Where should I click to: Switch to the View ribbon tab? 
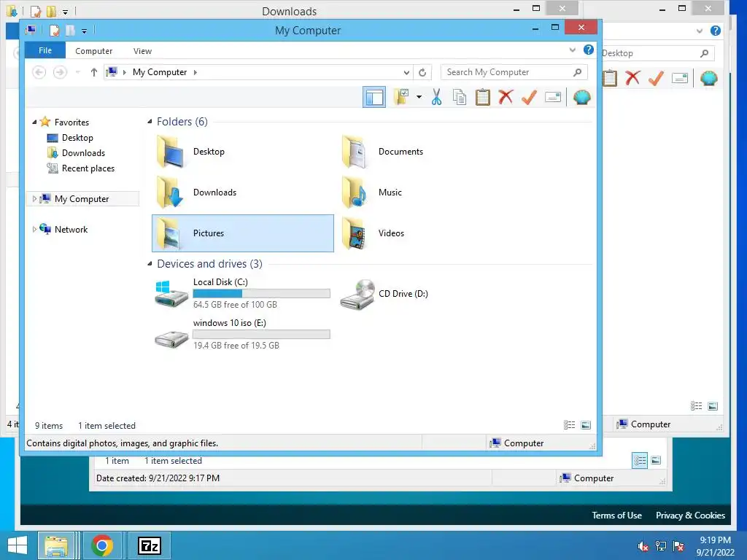142,51
